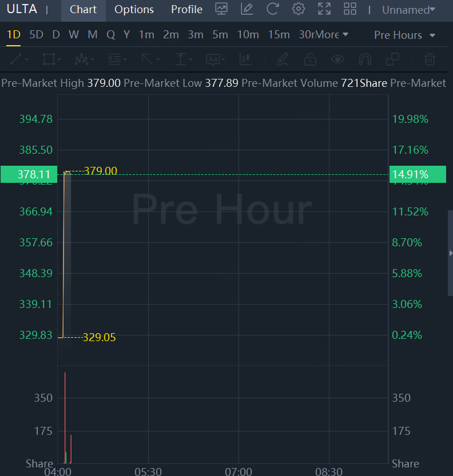Switch to the Options tab
The height and width of the screenshot is (476, 453).
click(134, 10)
